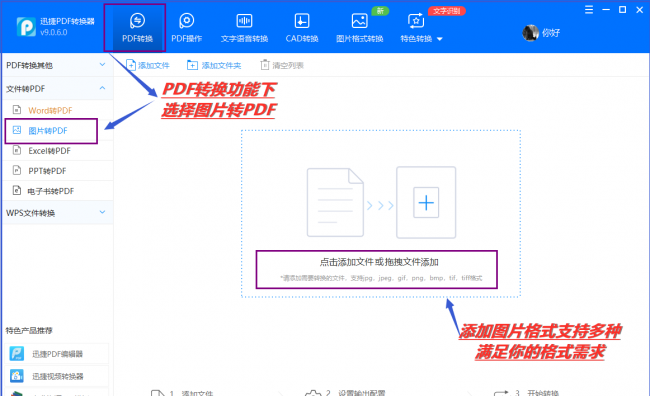Click the CAD转换 icon
650x396 pixels.
tap(302, 20)
